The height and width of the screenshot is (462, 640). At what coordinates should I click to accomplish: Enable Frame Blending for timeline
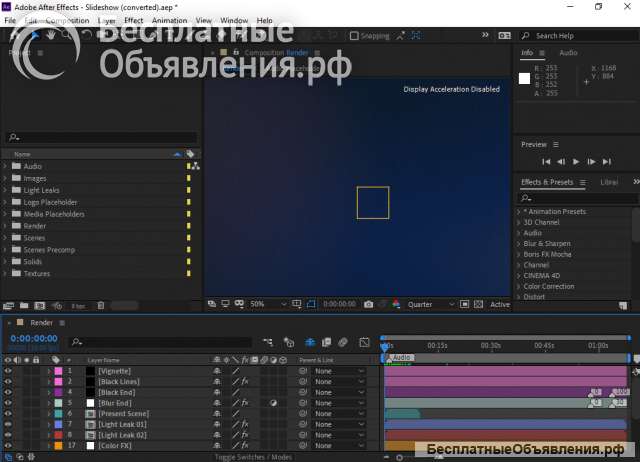(327, 342)
